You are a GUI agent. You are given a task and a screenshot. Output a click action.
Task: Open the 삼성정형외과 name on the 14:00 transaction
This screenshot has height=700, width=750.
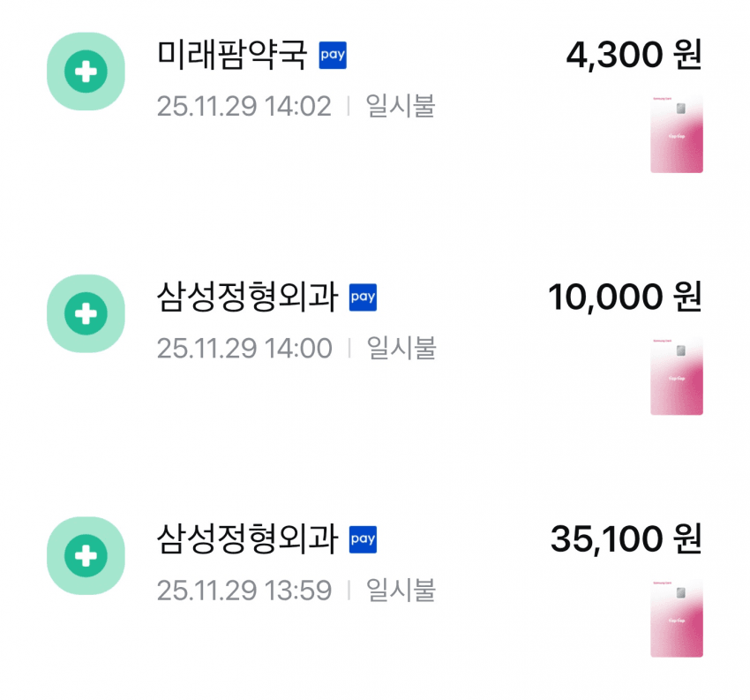click(x=248, y=297)
